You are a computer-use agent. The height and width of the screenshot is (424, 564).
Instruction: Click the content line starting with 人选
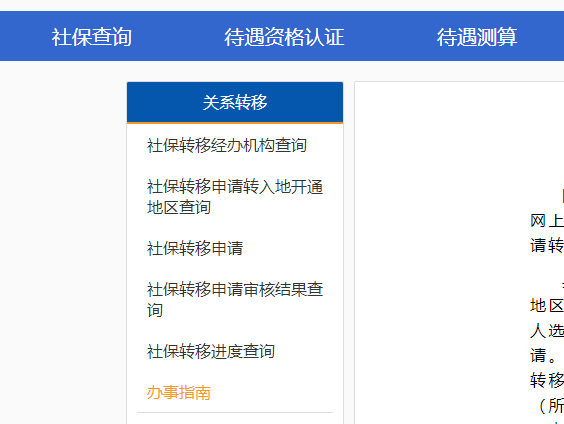point(547,331)
